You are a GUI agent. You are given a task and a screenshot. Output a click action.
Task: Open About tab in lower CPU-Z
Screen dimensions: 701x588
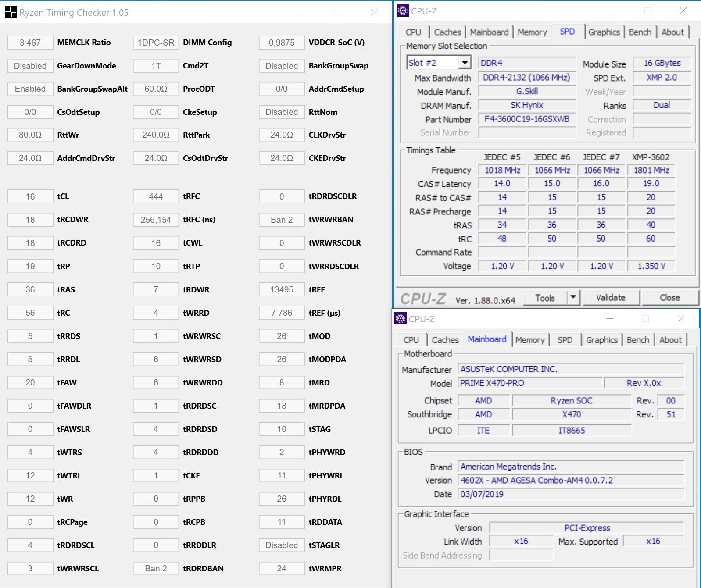670,340
